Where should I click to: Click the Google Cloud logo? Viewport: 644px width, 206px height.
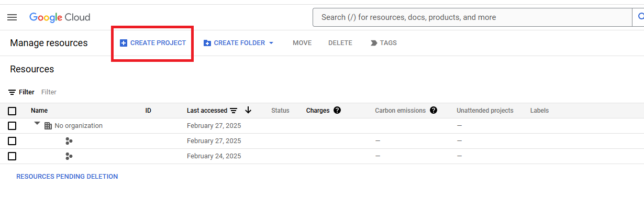(60, 17)
